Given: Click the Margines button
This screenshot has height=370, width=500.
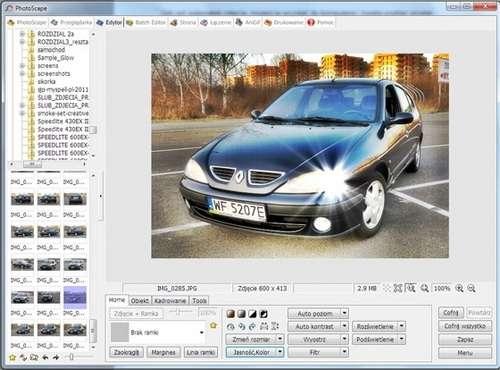Looking at the screenshot, I should click(x=163, y=352).
